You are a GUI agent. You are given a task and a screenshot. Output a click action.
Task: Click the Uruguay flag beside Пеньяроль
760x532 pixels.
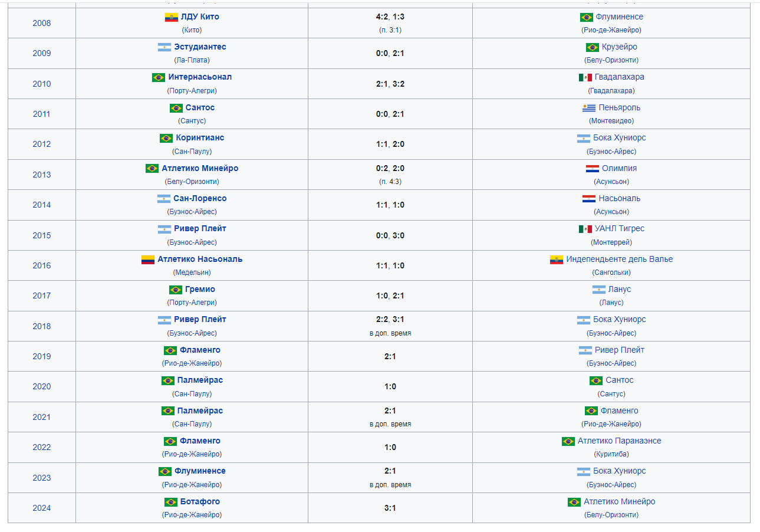(x=589, y=108)
